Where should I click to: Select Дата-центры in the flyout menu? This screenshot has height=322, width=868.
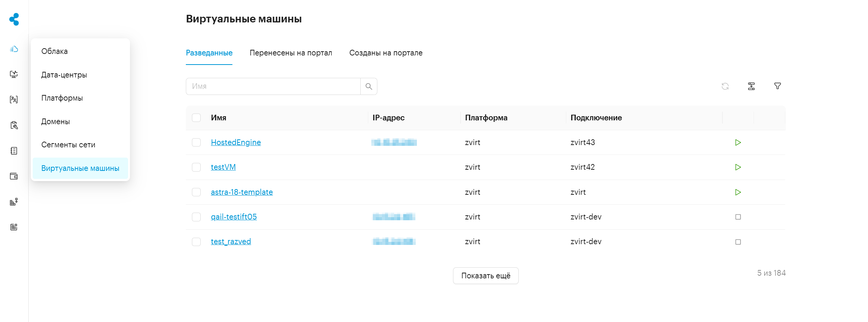coord(80,75)
